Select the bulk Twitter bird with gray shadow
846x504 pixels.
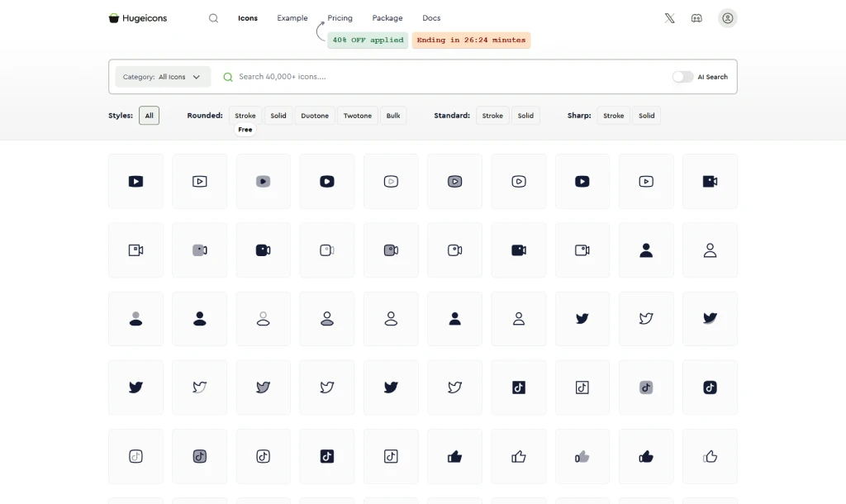coord(710,319)
